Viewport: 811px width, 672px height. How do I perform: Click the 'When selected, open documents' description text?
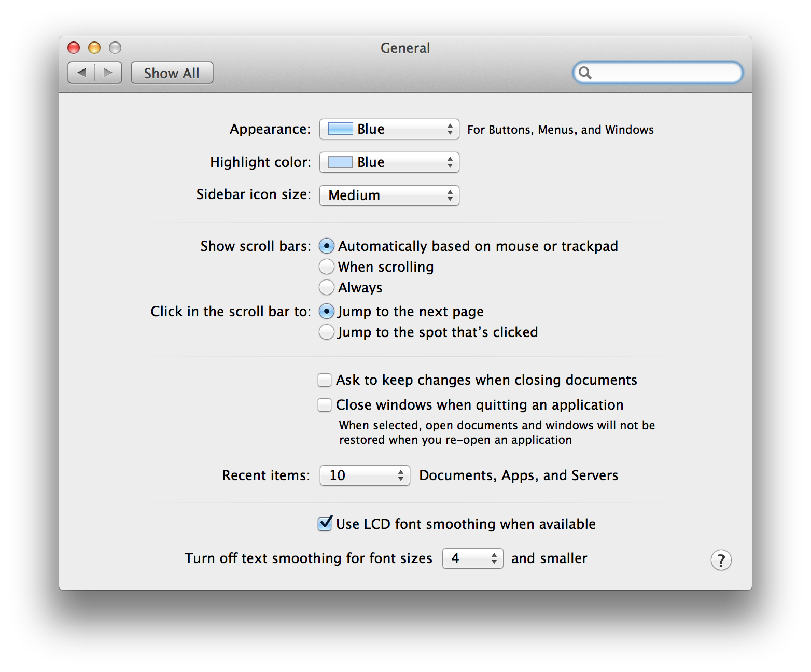497,432
